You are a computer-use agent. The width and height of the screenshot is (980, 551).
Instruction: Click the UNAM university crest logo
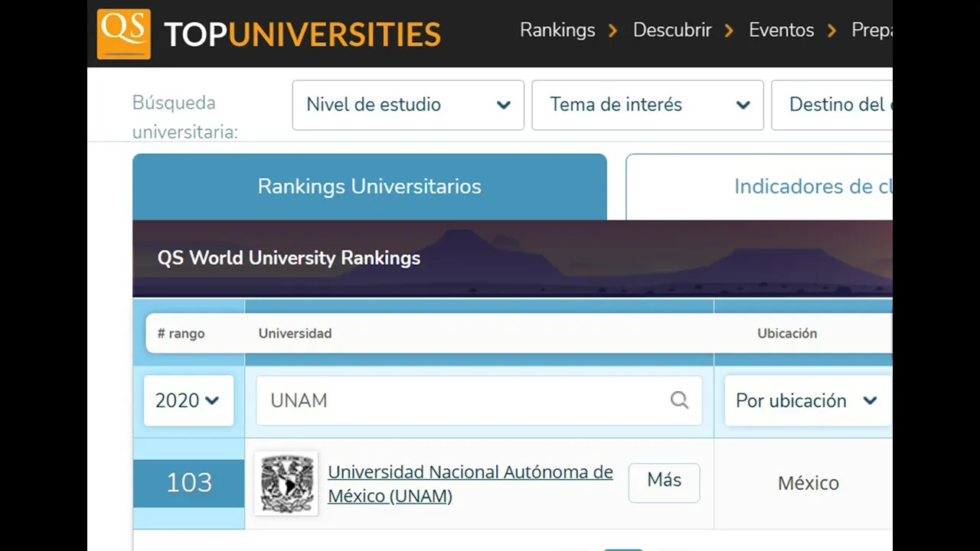(x=286, y=483)
